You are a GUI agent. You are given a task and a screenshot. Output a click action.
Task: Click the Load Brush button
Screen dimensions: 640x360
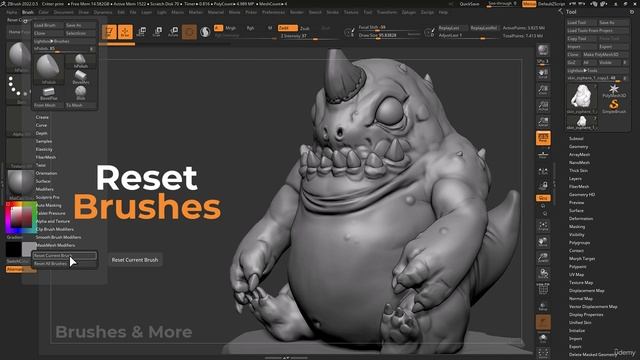pos(48,25)
